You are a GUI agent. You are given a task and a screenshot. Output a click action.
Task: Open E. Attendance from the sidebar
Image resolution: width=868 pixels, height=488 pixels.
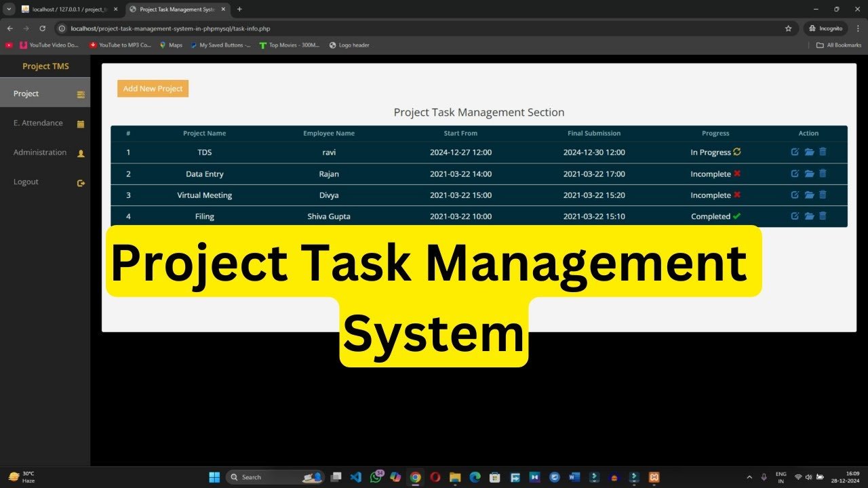tap(37, 123)
